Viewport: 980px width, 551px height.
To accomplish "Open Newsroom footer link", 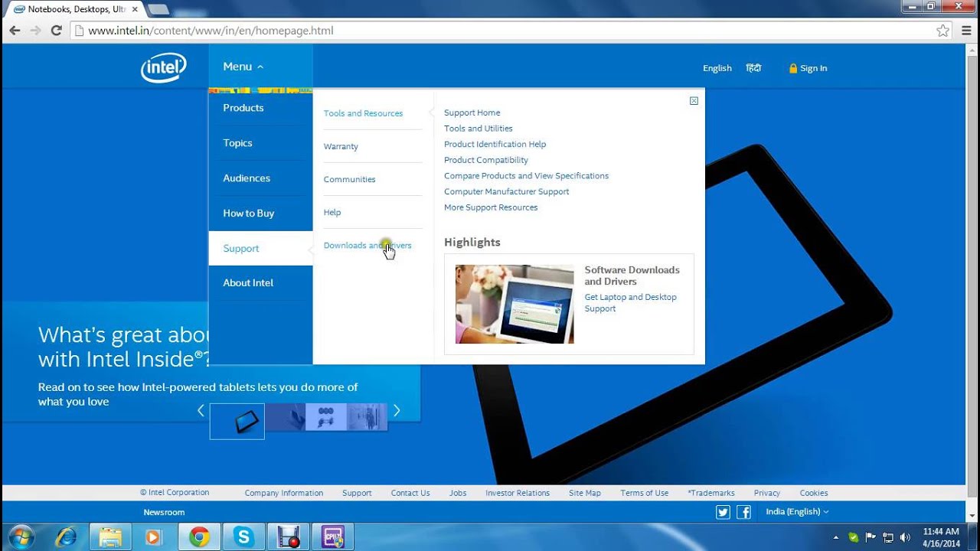I will 164,512.
